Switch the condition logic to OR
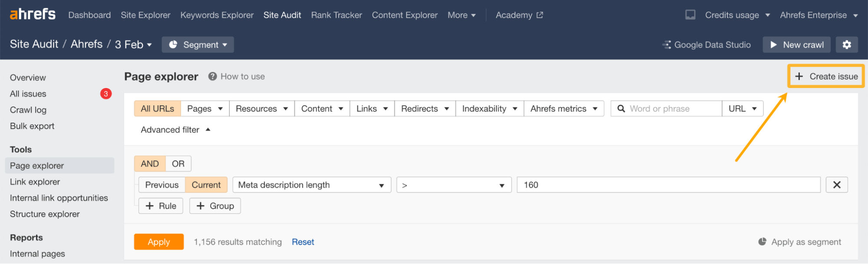 (178, 163)
